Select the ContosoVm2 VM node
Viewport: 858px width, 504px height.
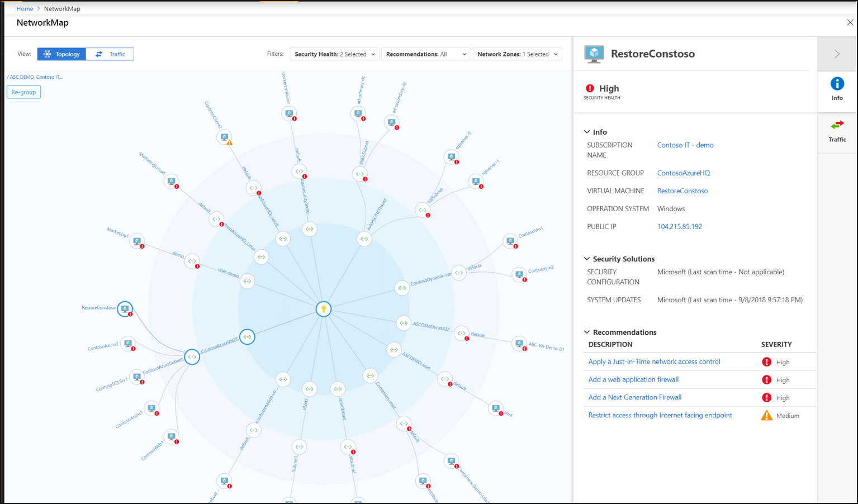519,275
